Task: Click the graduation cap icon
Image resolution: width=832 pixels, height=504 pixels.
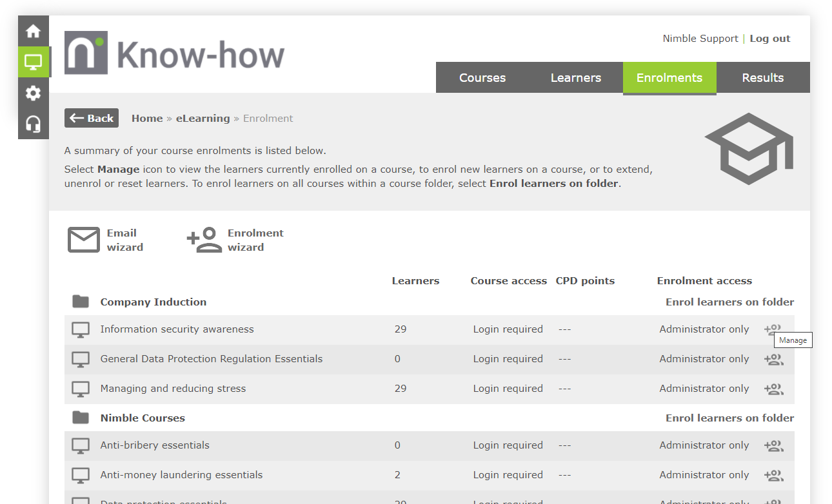Action: (748, 148)
